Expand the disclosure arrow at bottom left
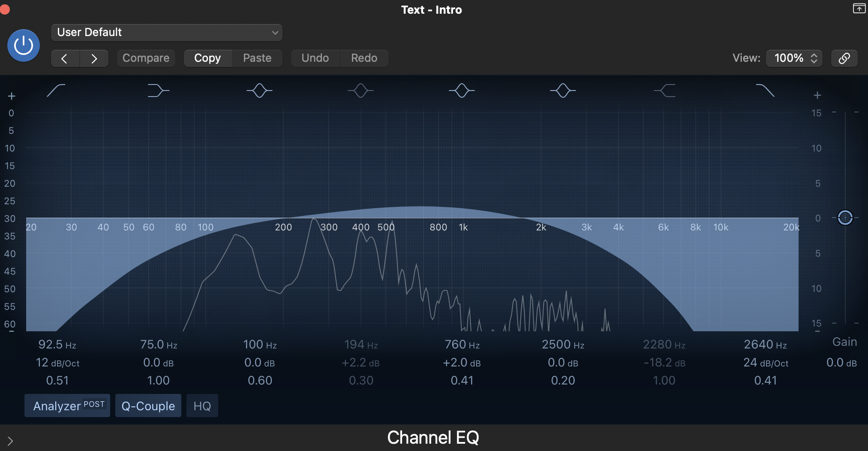Image resolution: width=868 pixels, height=451 pixels. 11,440
